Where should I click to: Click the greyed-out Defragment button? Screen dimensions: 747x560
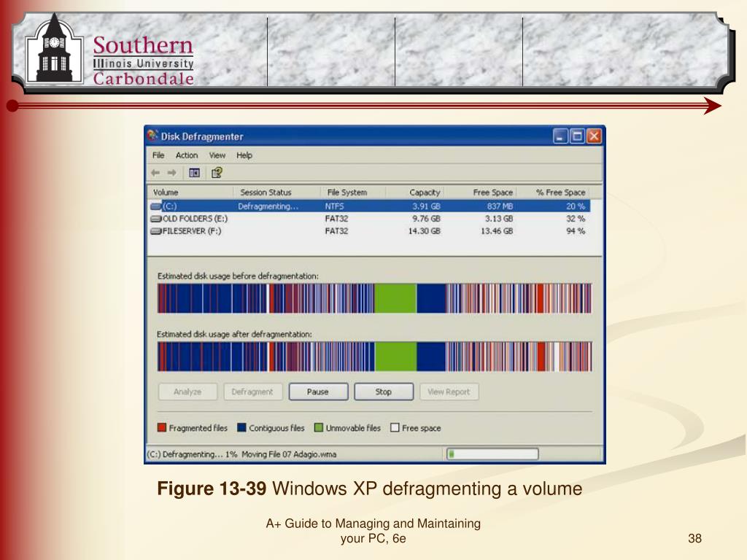[x=253, y=392]
